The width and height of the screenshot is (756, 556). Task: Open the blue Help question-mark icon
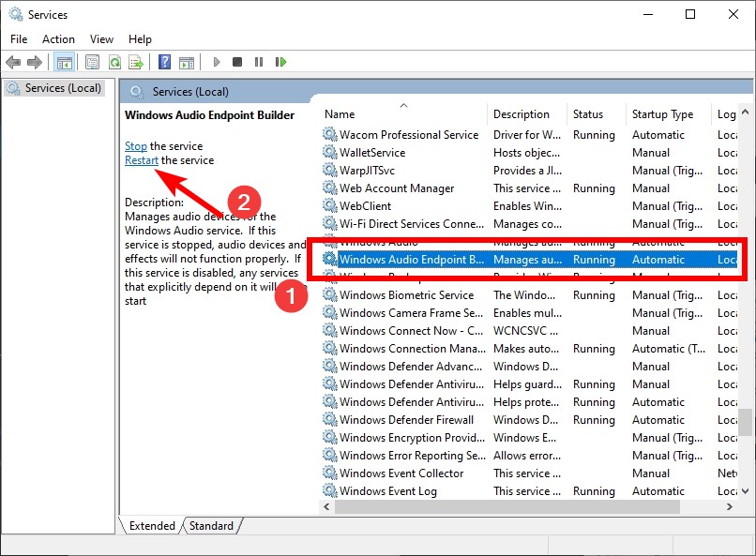click(164, 62)
